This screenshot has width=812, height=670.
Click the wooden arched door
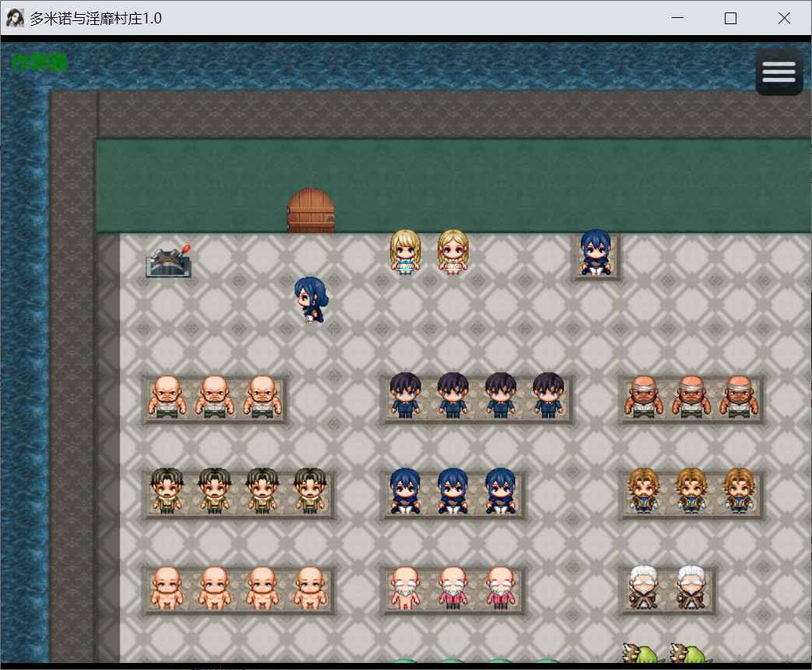pos(311,211)
